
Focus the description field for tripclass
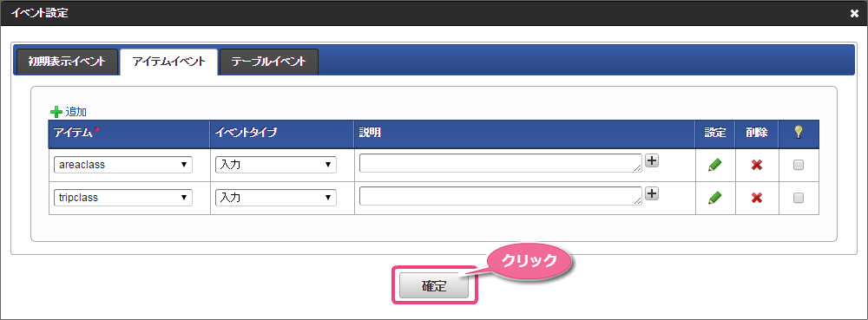point(501,196)
